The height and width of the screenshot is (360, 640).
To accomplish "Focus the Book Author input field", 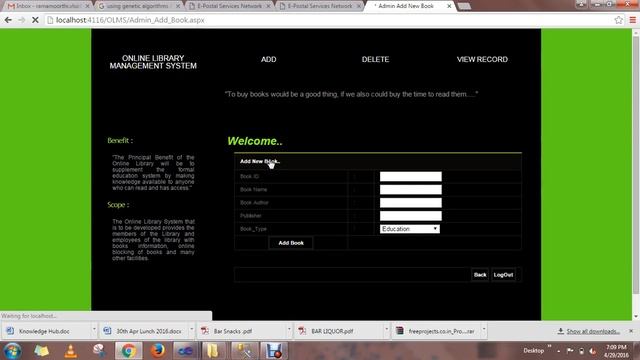I will click(411, 202).
